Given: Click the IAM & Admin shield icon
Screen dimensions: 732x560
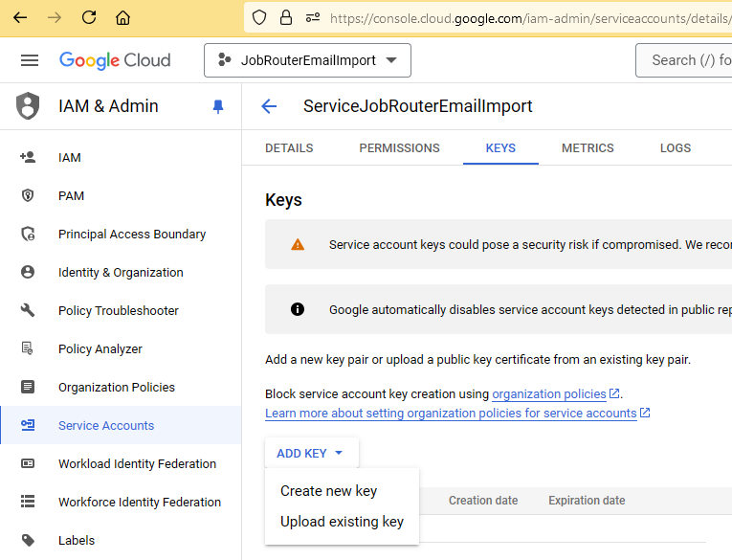Looking at the screenshot, I should point(28,106).
